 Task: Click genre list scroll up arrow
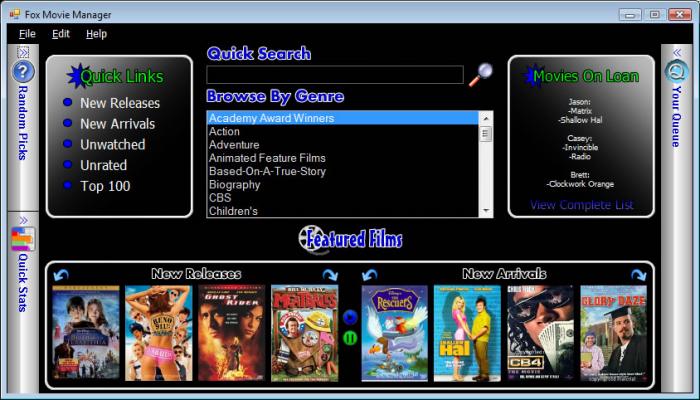(x=486, y=118)
